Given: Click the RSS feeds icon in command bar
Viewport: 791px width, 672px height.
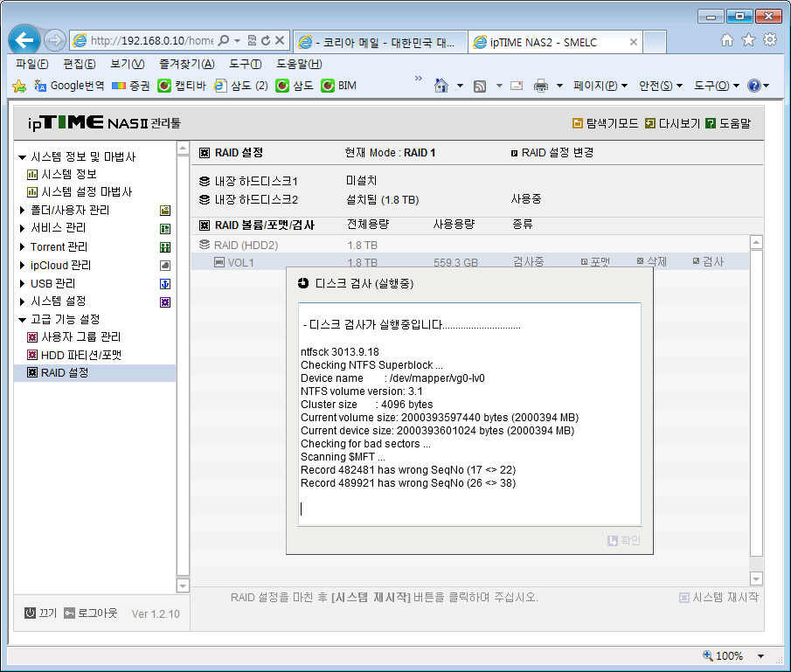Looking at the screenshot, I should tap(480, 86).
